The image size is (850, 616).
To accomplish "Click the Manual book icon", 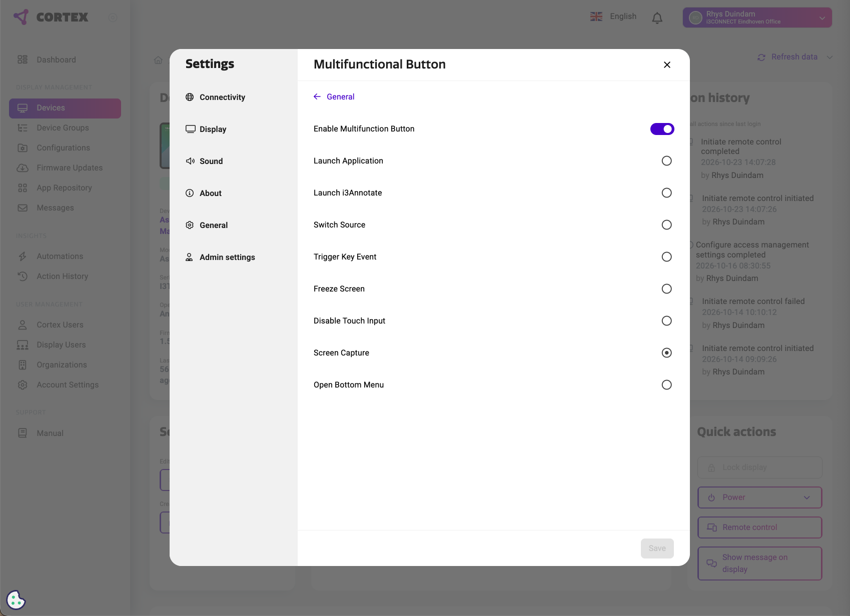I will (x=23, y=433).
